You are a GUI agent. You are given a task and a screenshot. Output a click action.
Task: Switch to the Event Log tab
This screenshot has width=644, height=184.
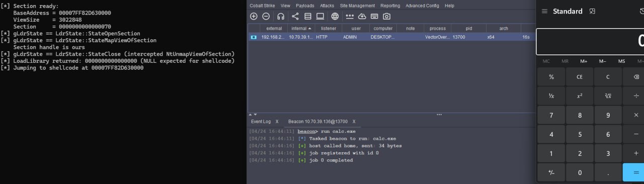[261, 122]
